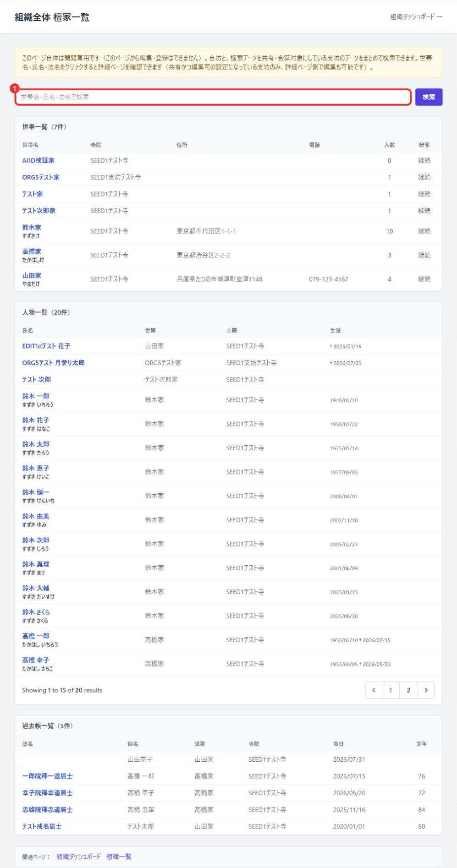The height and width of the screenshot is (868, 457).
Task: Open page 2 of the person list
Action: (408, 690)
